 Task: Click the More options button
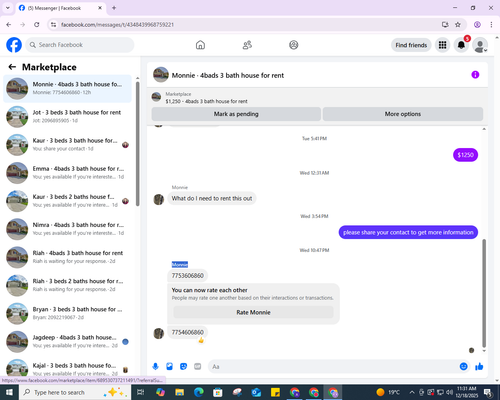[403, 114]
